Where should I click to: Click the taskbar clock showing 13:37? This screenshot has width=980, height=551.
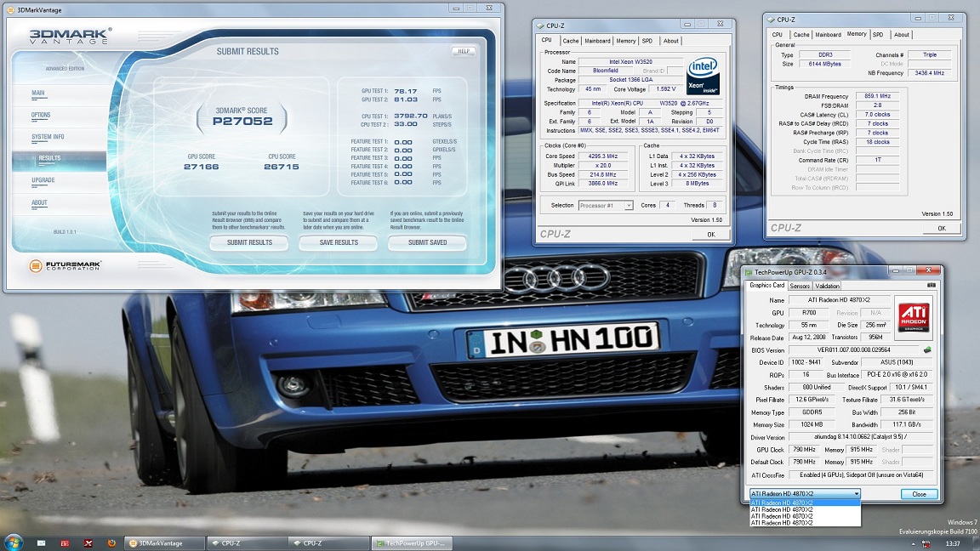(x=953, y=543)
